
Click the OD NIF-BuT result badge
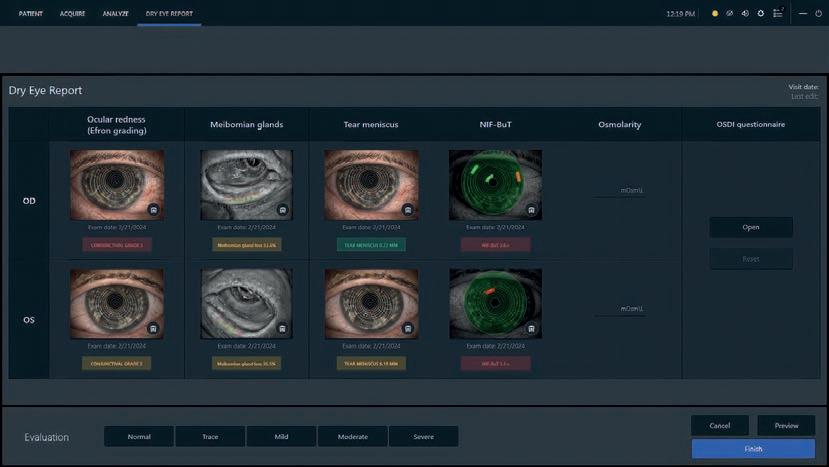tap(495, 245)
